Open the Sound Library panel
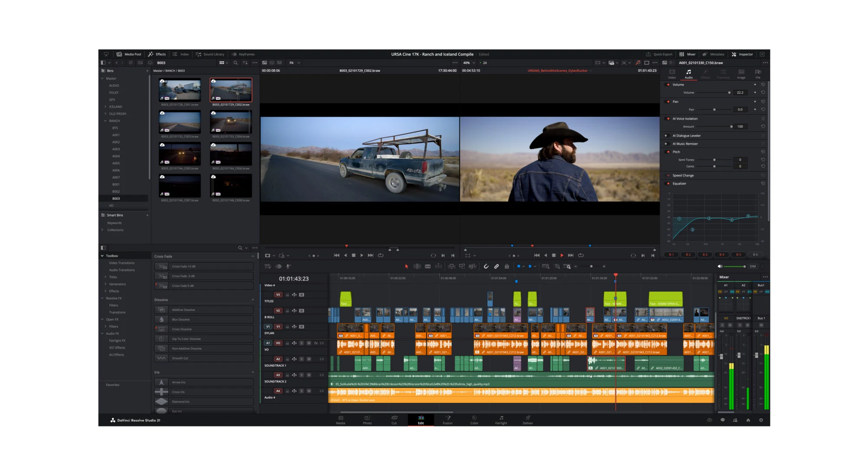 click(x=210, y=54)
